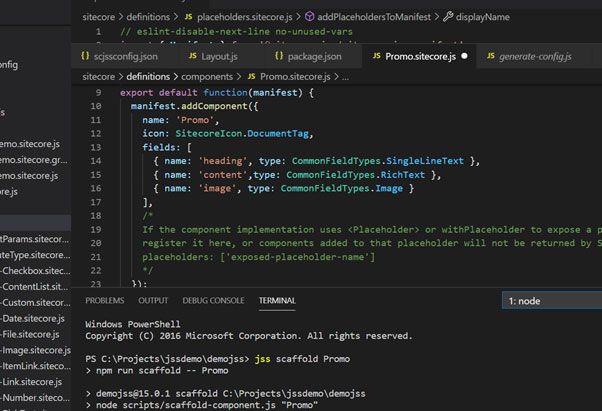Open Image.sitecore.js in the explorer
This screenshot has height=411, width=602.
pos(36,350)
